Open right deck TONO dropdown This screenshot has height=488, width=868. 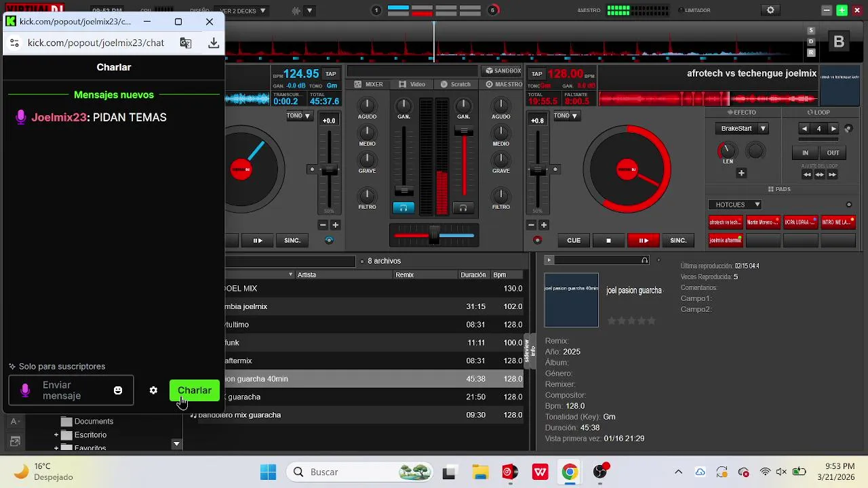click(566, 116)
